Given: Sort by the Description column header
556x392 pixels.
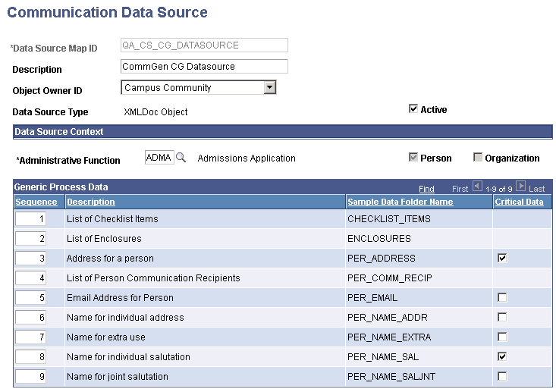Looking at the screenshot, I should (91, 202).
